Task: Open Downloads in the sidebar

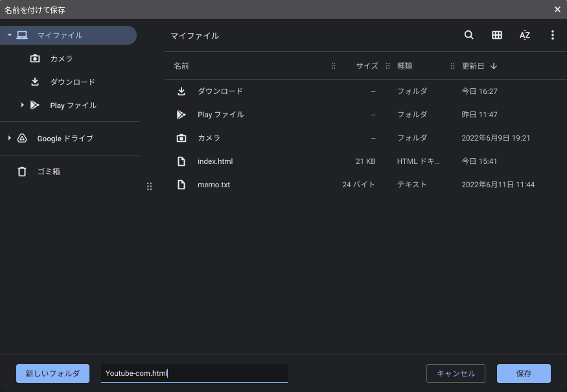Action: [72, 82]
